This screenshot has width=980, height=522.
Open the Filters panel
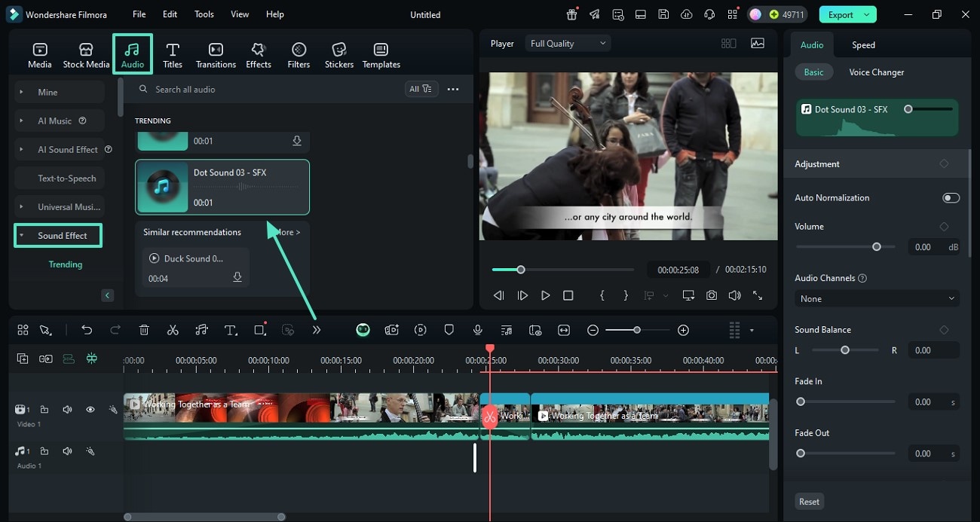[299, 55]
